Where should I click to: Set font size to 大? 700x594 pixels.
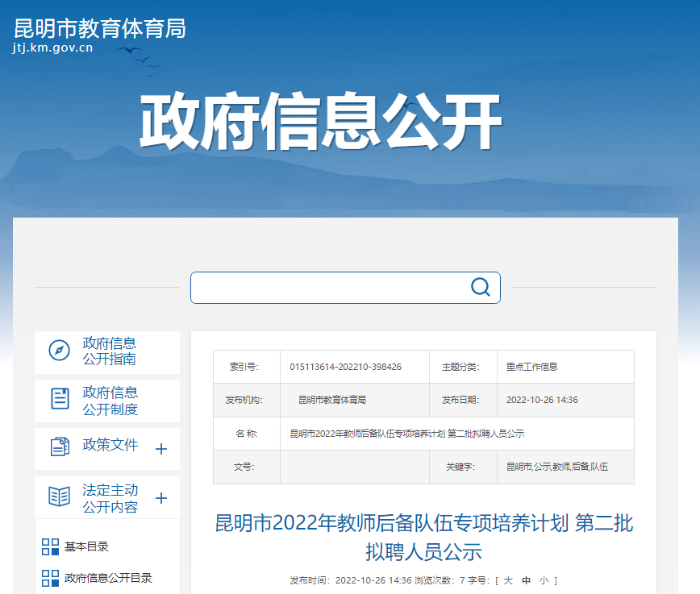(508, 580)
